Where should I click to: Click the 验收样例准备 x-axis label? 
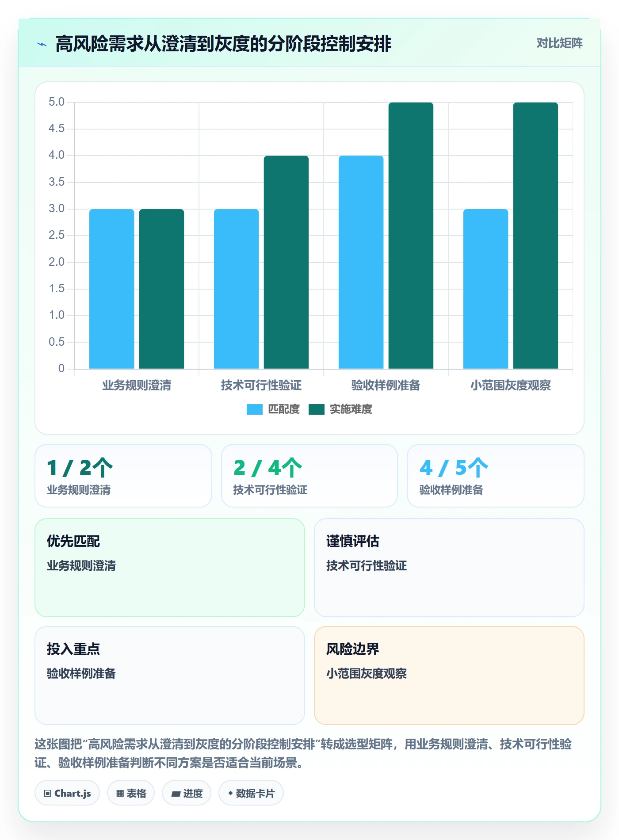[386, 386]
